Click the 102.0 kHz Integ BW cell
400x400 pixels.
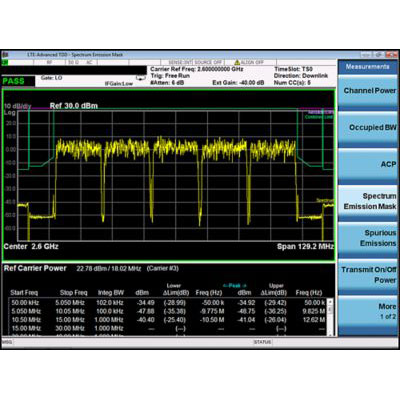pos(110,303)
